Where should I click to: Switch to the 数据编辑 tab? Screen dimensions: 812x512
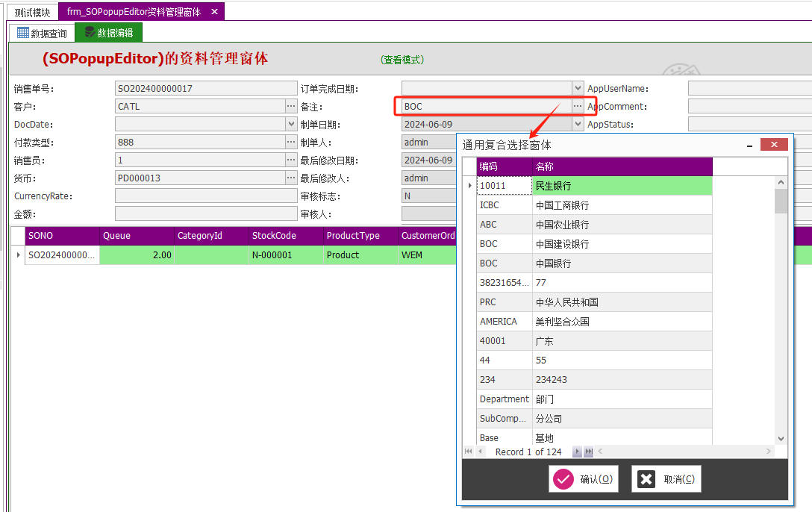[109, 33]
